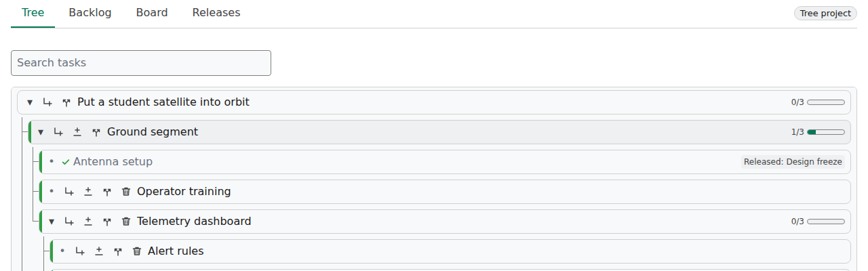Click the branch icon on root satellite task
The width and height of the screenshot is (868, 271).
click(x=66, y=102)
